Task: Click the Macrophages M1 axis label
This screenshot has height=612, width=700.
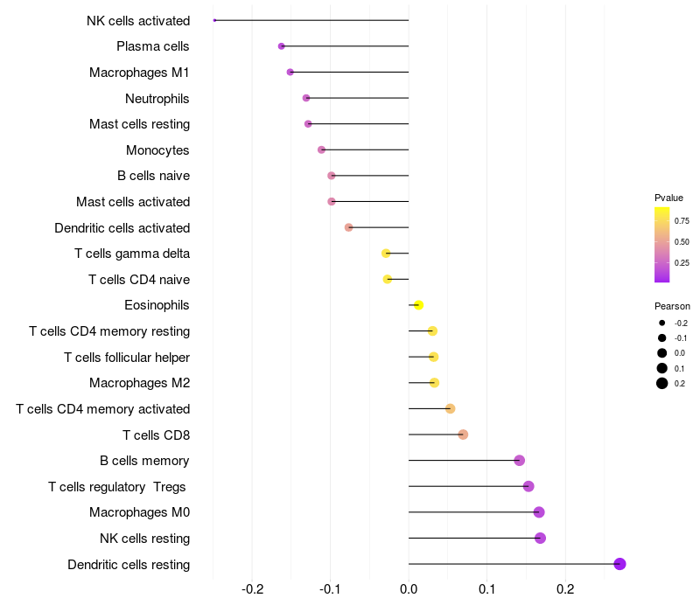Action: tap(139, 73)
